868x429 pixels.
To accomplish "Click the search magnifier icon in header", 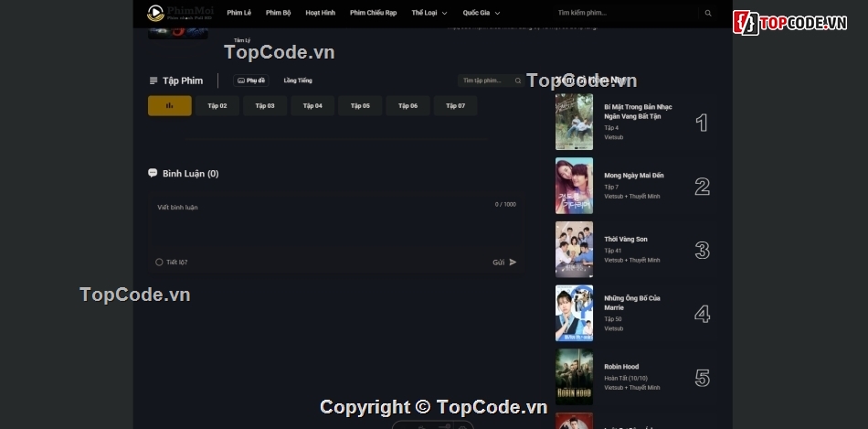I will tap(708, 13).
